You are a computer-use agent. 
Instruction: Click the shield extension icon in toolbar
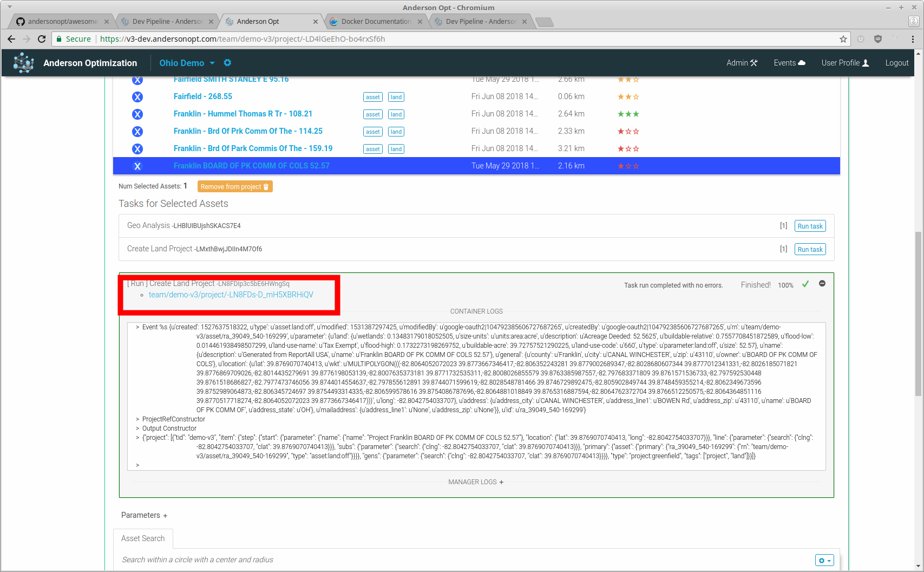(x=878, y=39)
